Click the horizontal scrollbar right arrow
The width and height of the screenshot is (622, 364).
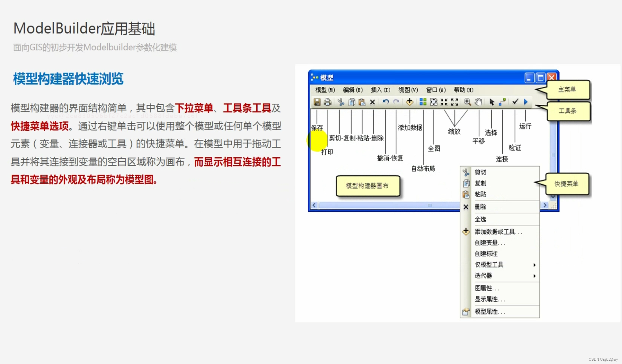[545, 205]
